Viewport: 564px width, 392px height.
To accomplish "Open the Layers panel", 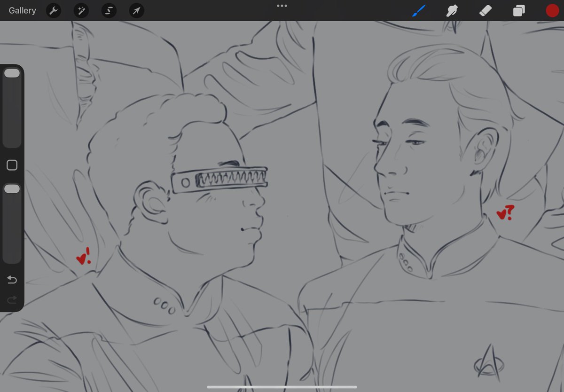I will tap(519, 10).
